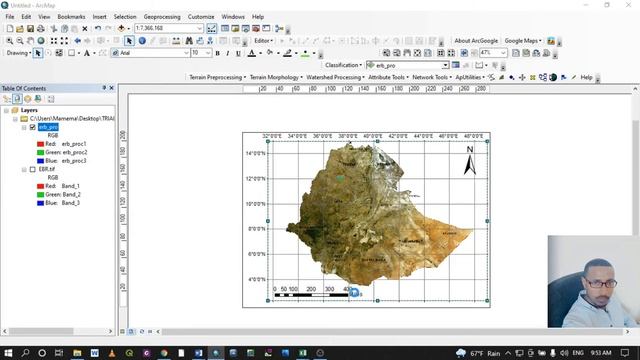
Task: Click the north arrow on the layout
Action: click(x=470, y=160)
